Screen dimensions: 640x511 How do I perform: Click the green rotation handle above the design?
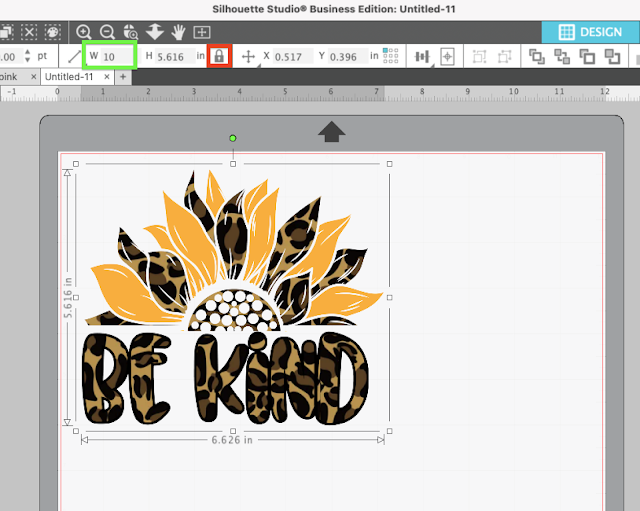[x=233, y=138]
